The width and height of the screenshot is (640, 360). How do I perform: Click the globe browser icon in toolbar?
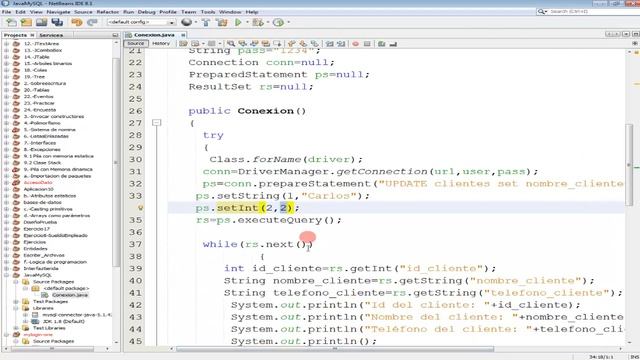pos(186,22)
